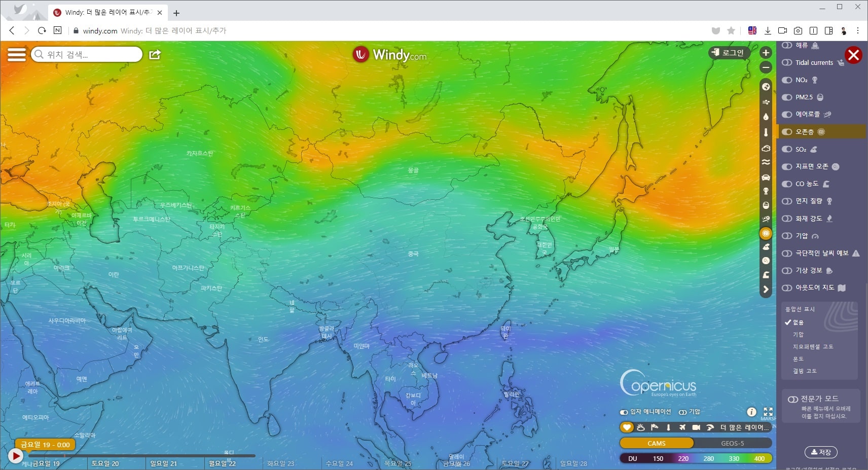Jump timeline to 월요일 22
Screen dimensions: 868x470
pyautogui.click(x=222, y=463)
